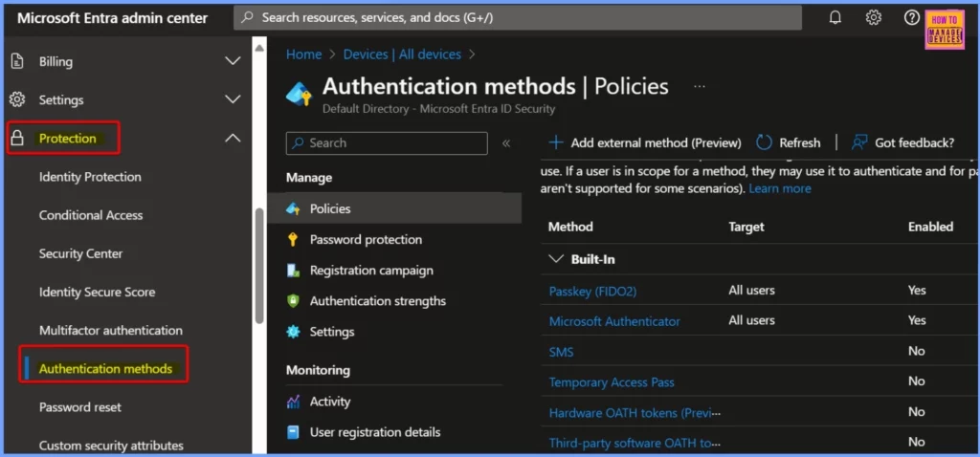The height and width of the screenshot is (457, 980).
Task: Click the search magnifier icon in top bar
Action: point(248,17)
